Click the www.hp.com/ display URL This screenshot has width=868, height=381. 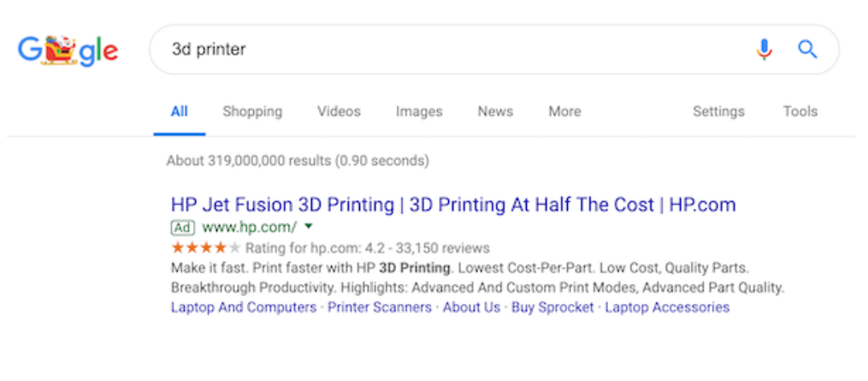tap(250, 227)
